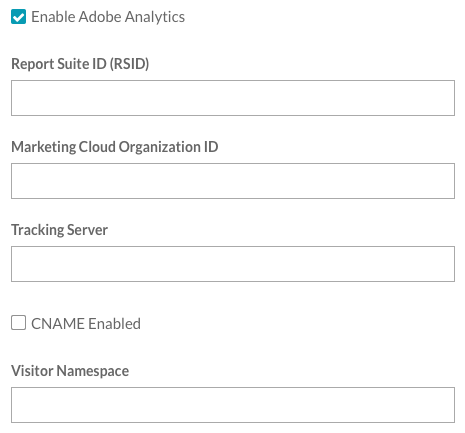
Task: Place cursor in the RSID text box
Action: point(233,98)
